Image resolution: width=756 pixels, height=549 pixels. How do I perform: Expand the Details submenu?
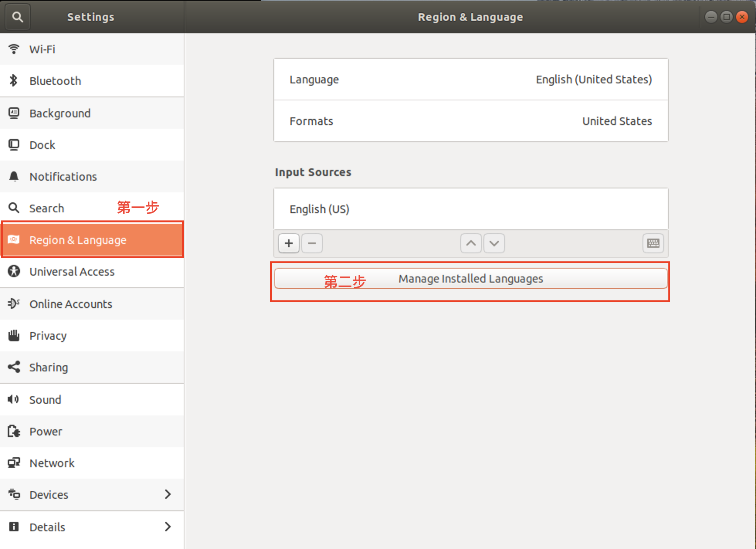point(92,527)
